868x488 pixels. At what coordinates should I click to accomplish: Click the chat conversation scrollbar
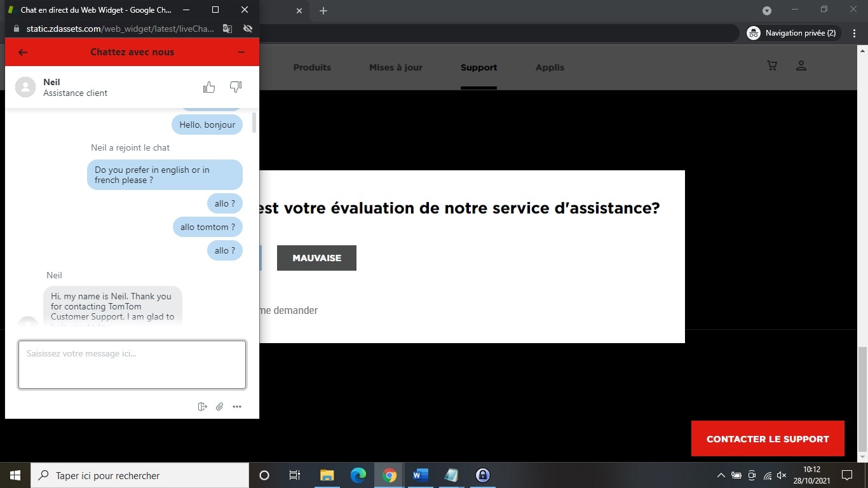254,123
